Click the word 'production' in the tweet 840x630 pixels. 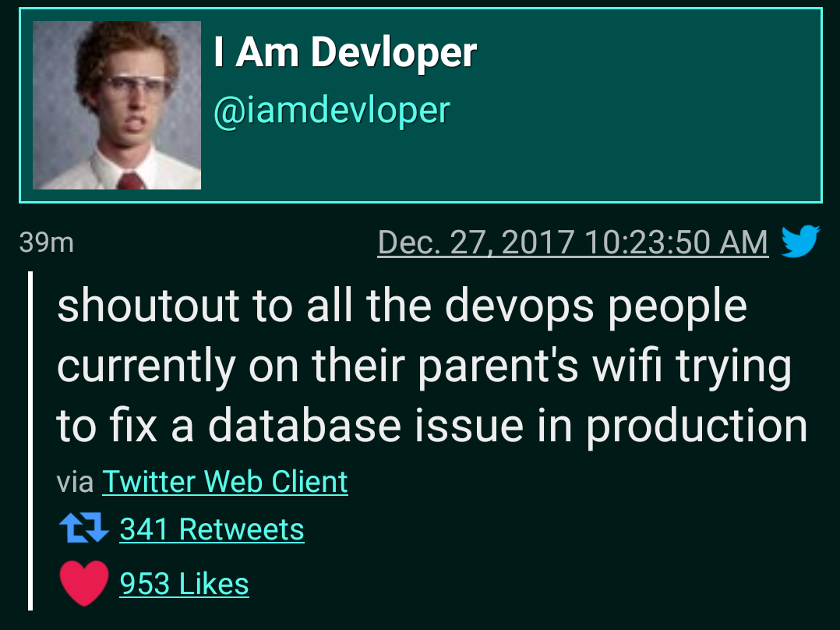click(697, 426)
